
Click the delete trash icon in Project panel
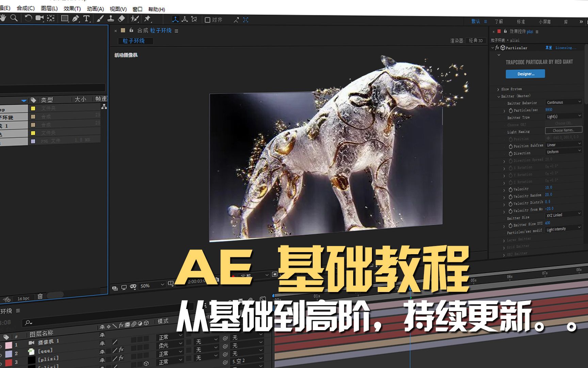(x=40, y=296)
